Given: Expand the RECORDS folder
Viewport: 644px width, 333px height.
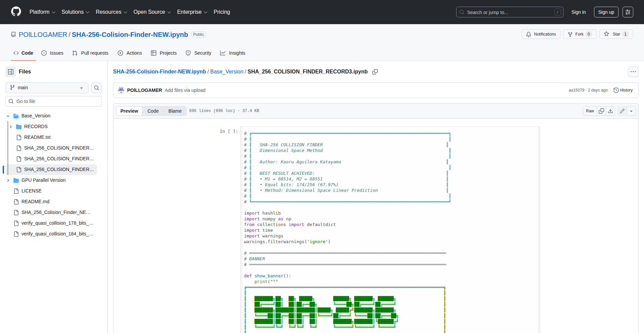Looking at the screenshot, I should (x=11, y=126).
